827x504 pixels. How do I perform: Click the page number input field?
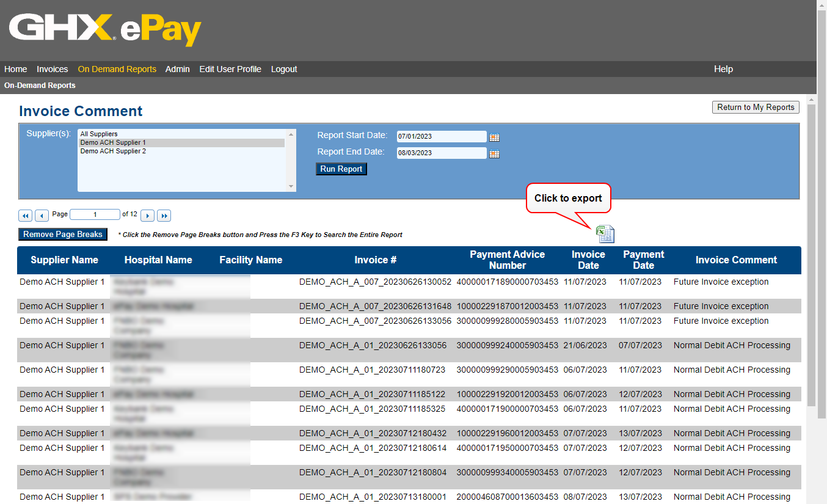point(95,214)
